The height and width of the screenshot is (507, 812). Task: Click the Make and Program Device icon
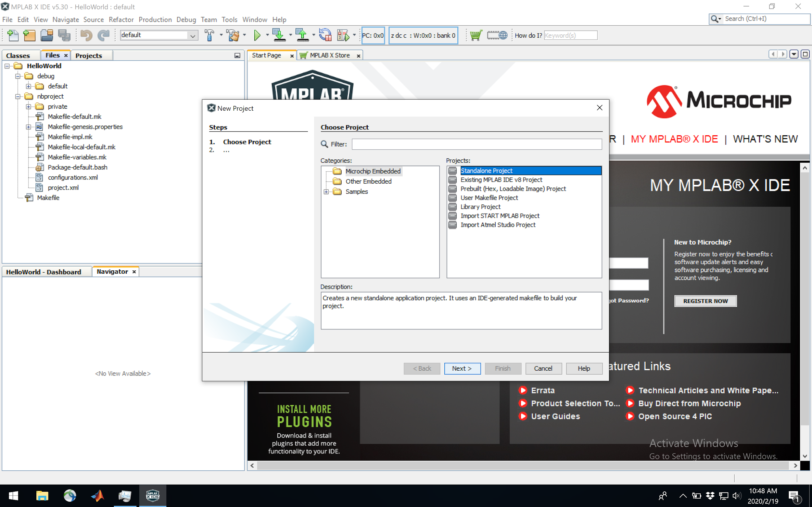point(279,35)
